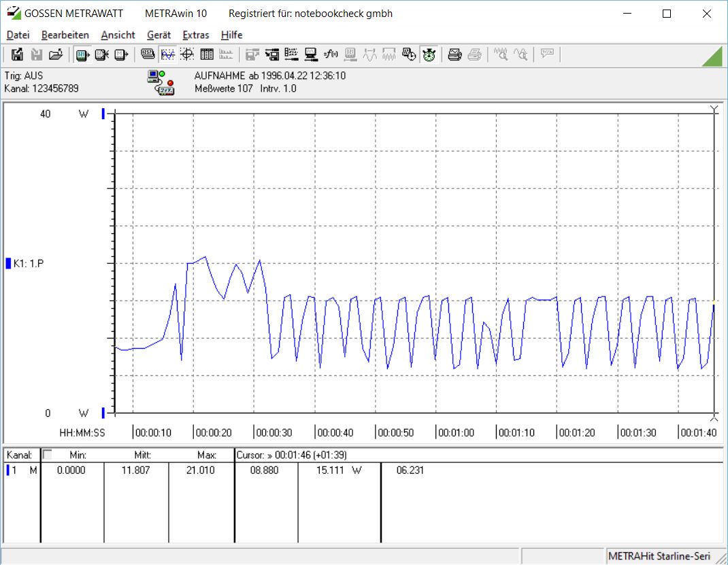Click the f(x) math function icon
The height and width of the screenshot is (565, 728).
[331, 55]
